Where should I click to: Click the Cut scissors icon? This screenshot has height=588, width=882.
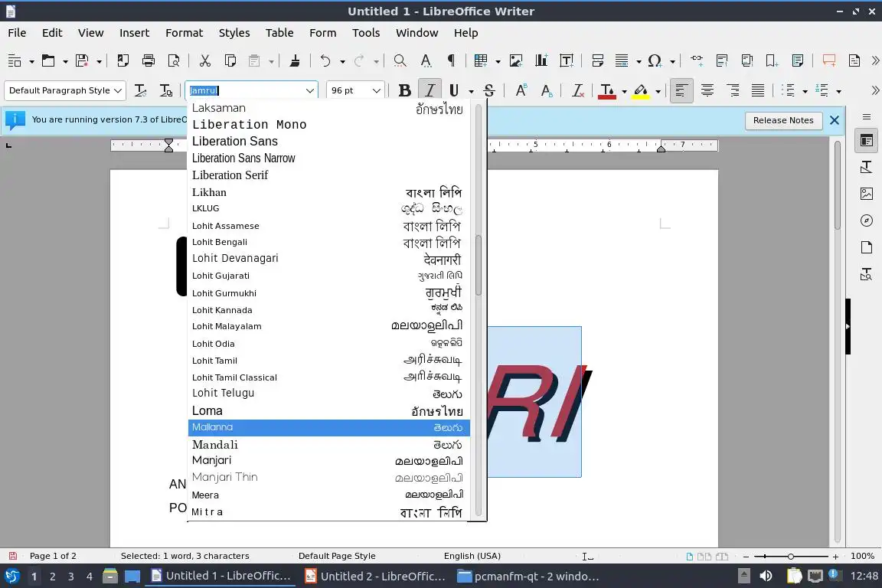pyautogui.click(x=204, y=60)
